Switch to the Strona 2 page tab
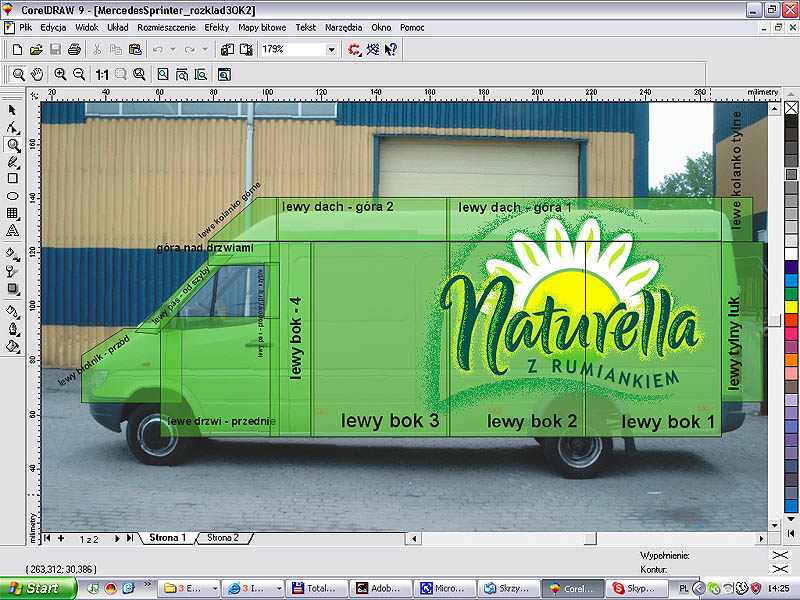This screenshot has height=600, width=800. point(223,538)
